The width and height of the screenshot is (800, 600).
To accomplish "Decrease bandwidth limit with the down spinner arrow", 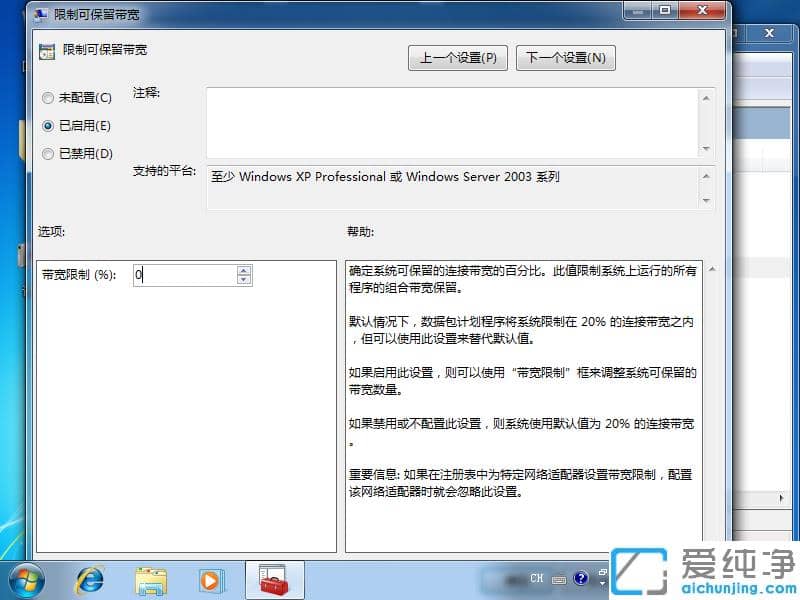I will point(243,280).
